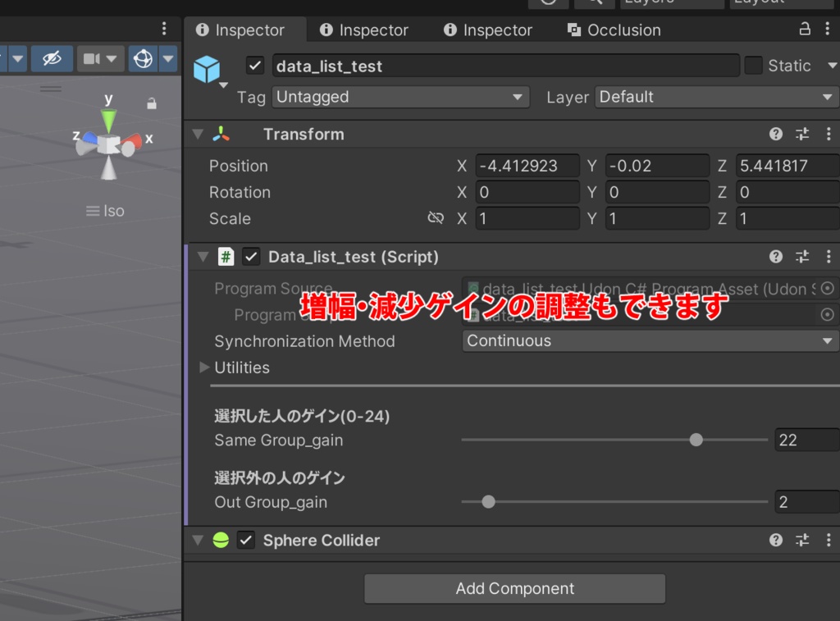Click Scale X value field
Image resolution: width=840 pixels, height=621 pixels.
(x=527, y=218)
